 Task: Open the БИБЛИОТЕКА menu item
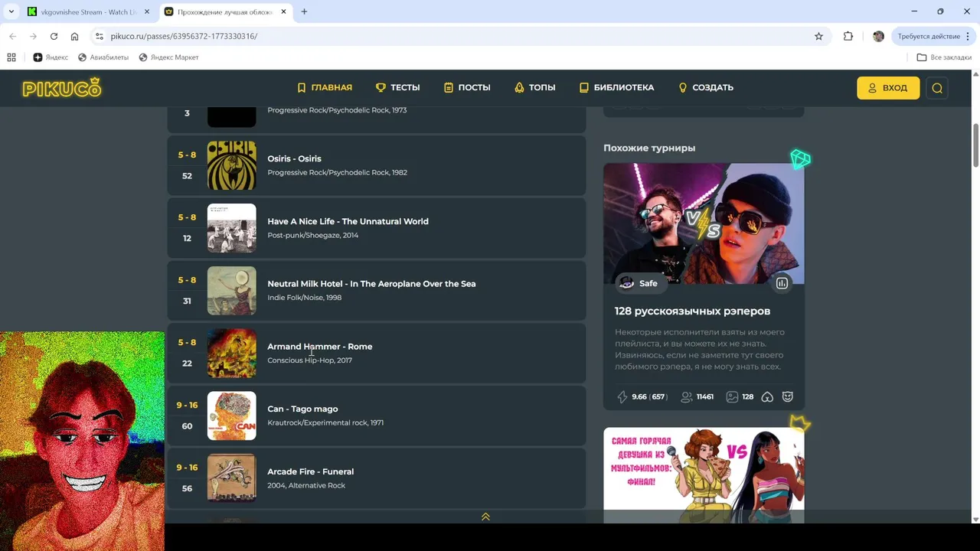616,87
